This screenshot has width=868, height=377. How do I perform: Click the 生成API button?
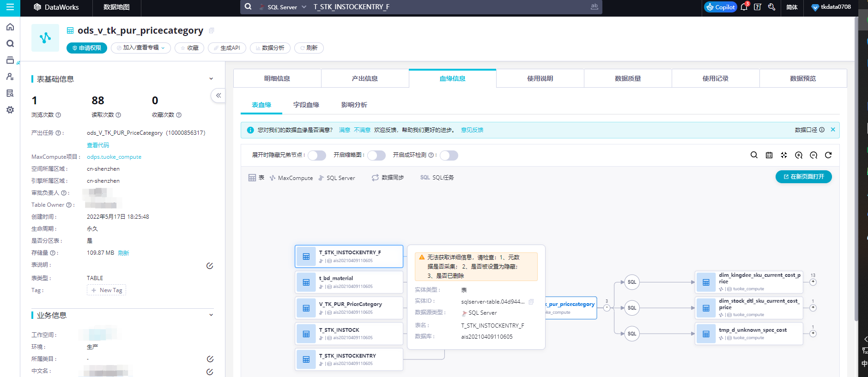coord(227,48)
